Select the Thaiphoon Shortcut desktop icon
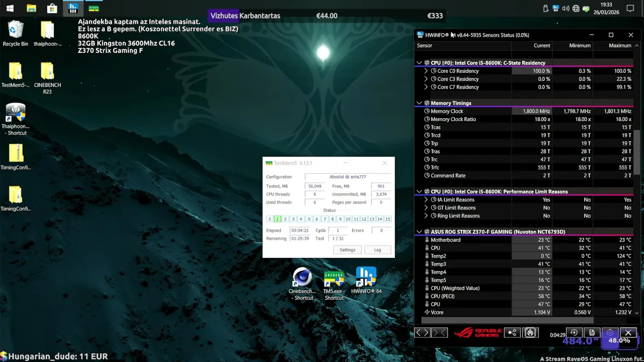This screenshot has height=362, width=644. pyautogui.click(x=16, y=120)
